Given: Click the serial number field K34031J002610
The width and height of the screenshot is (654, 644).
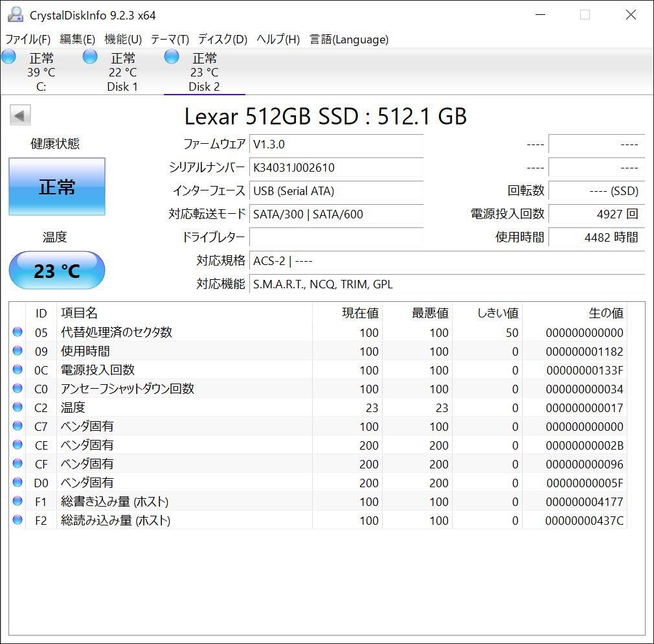Looking at the screenshot, I should point(336,168).
